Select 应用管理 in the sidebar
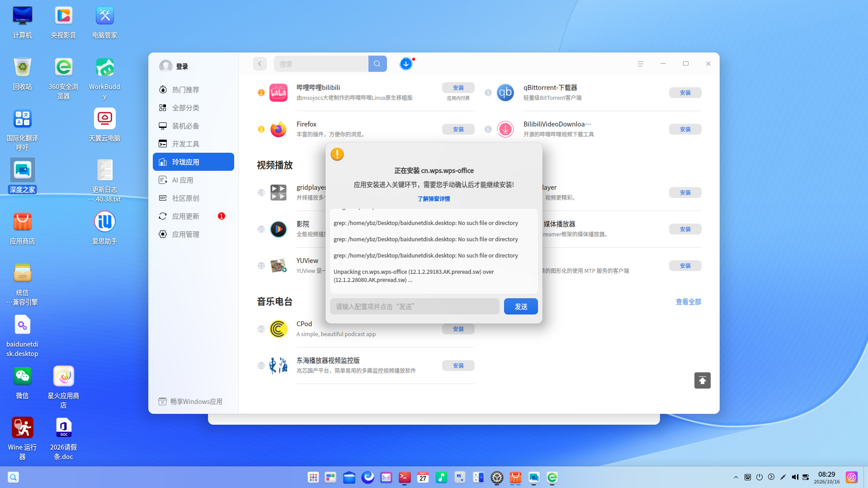This screenshot has width=868, height=488. [x=193, y=234]
